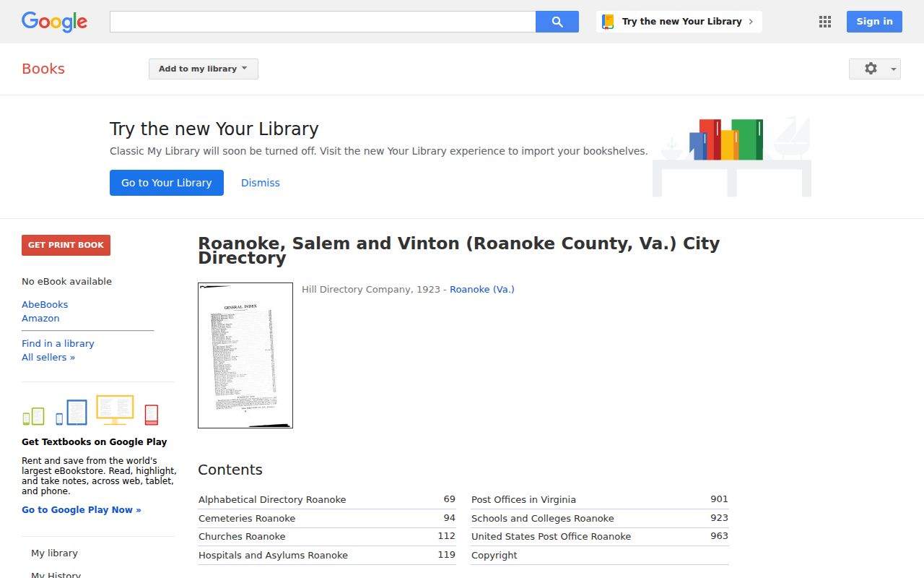The image size is (924, 578).
Task: Click the blue search magnifier button
Action: click(x=557, y=22)
